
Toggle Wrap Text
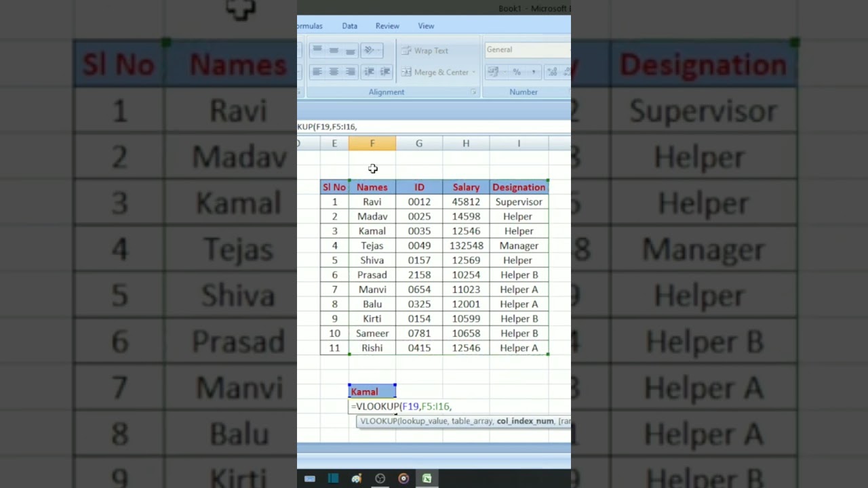[x=425, y=51]
